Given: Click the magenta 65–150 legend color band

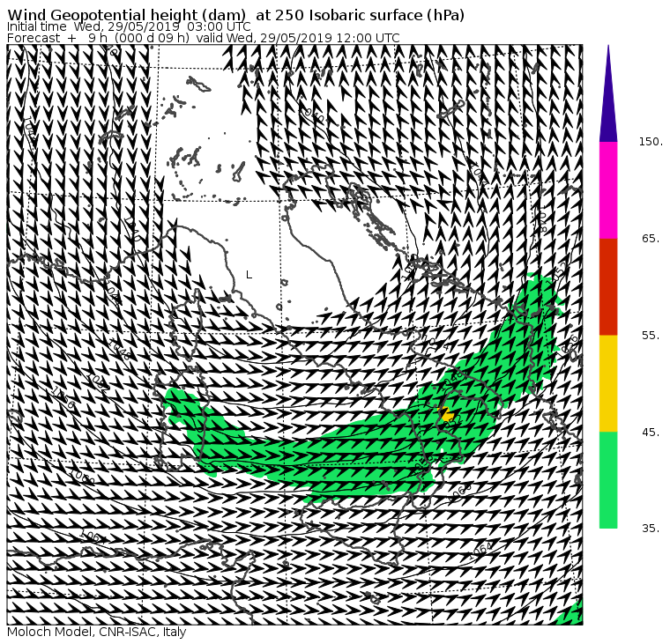Looking at the screenshot, I should point(608,190).
